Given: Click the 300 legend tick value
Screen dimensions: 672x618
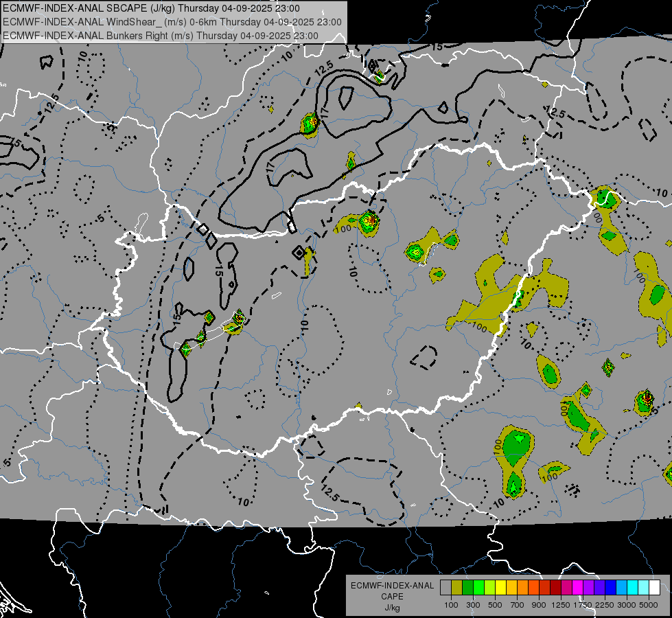Looking at the screenshot, I should click(x=473, y=605).
